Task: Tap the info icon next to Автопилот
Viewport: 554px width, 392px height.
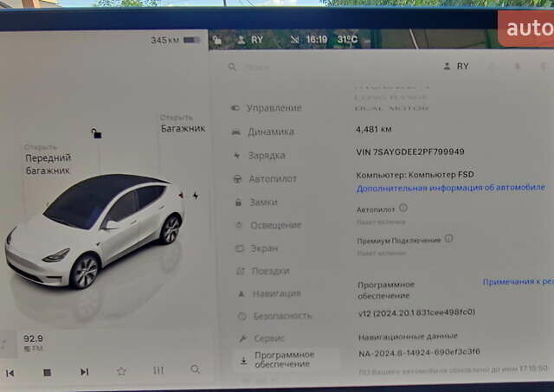Action: tap(403, 208)
